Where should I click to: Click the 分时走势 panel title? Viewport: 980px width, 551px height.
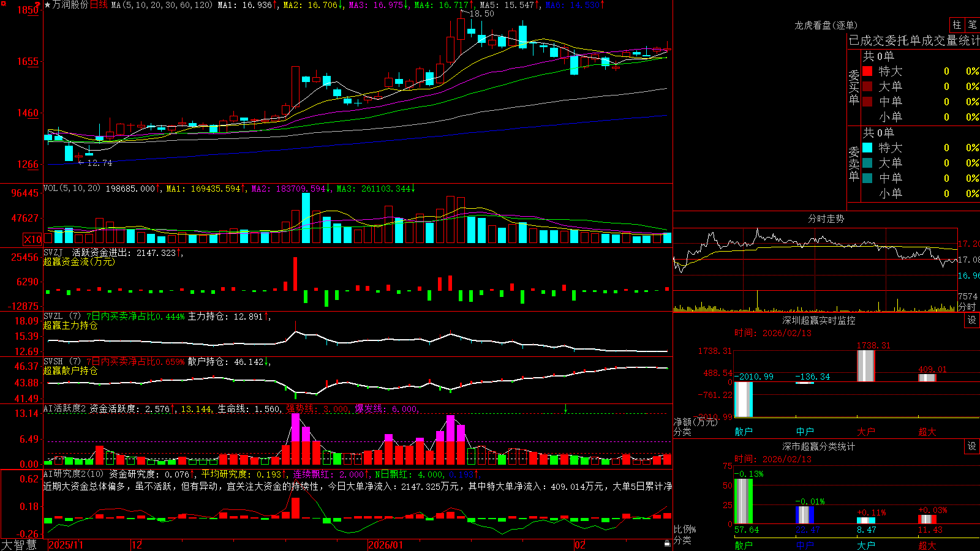[826, 219]
